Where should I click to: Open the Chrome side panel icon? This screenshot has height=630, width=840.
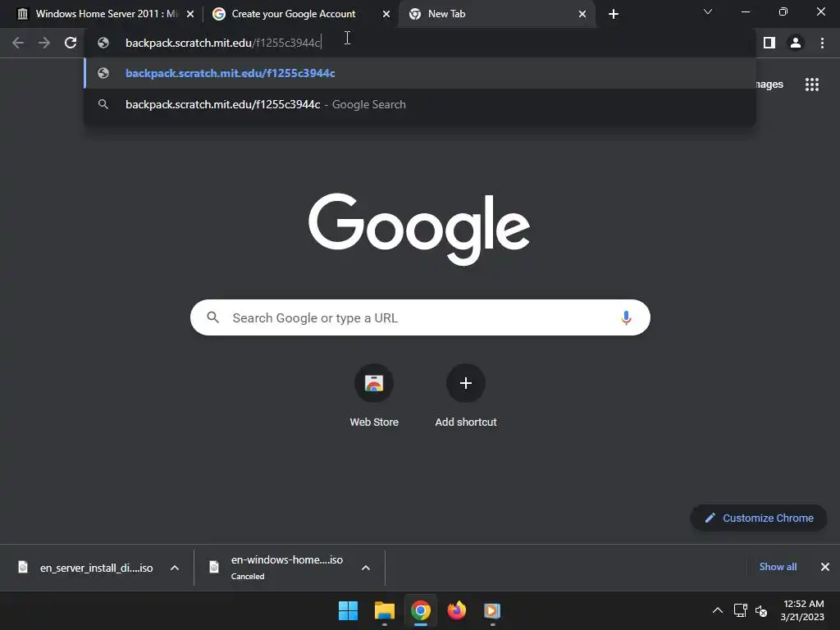769,43
